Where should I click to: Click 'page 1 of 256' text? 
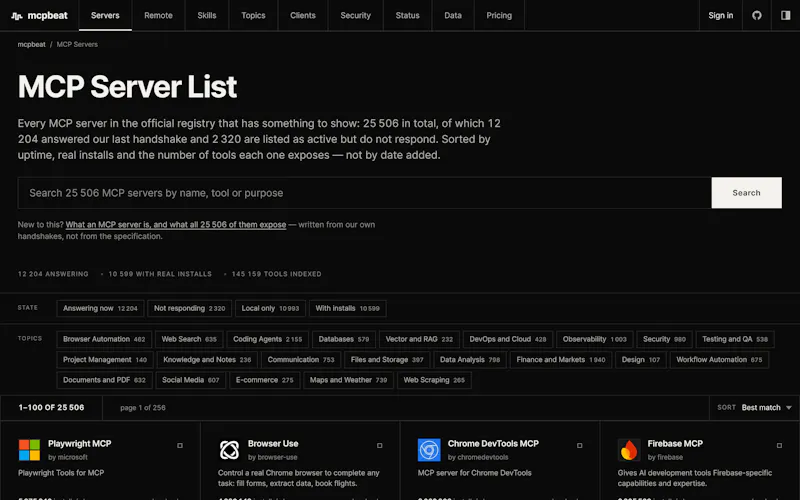pyautogui.click(x=143, y=408)
